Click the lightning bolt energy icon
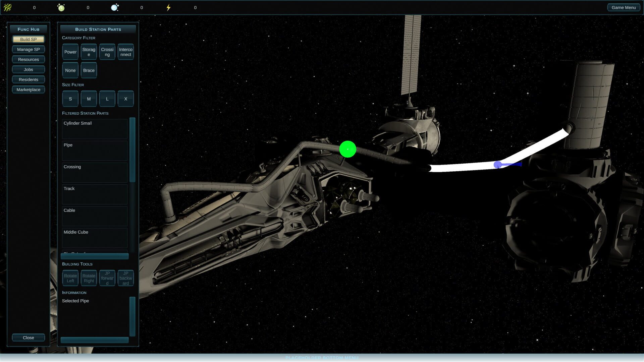This screenshot has width=644, height=362. click(x=169, y=7)
